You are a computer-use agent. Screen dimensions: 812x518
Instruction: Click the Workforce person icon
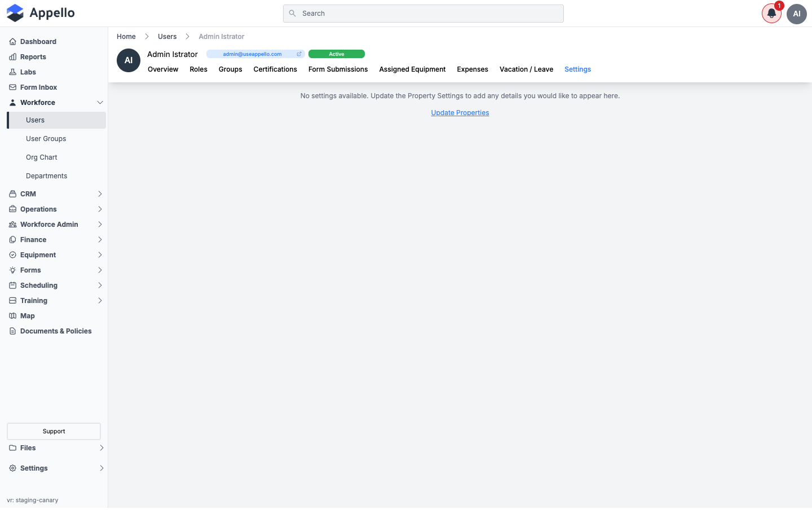(x=12, y=103)
